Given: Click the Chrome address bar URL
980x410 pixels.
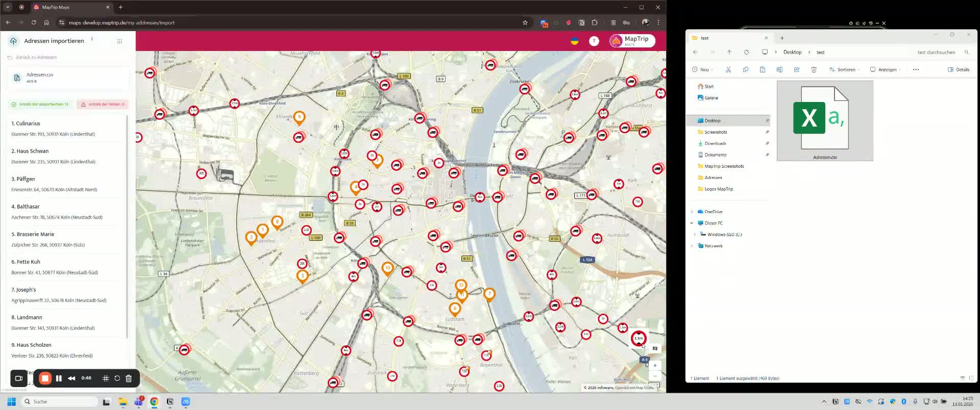Looking at the screenshot, I should [121, 22].
